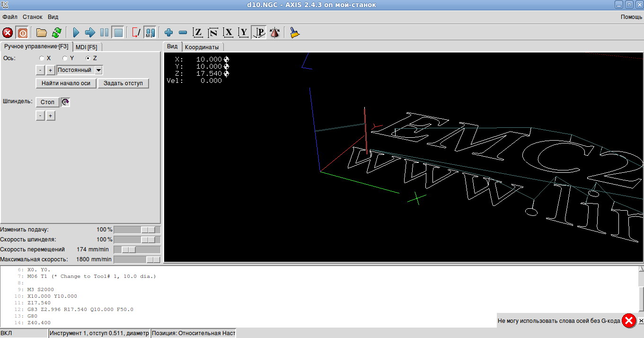Toggle the machine power button
This screenshot has width=644, height=338.
click(22, 33)
